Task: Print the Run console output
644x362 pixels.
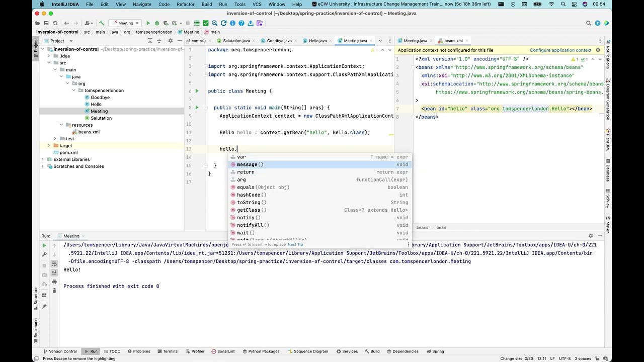Action: 54,282
